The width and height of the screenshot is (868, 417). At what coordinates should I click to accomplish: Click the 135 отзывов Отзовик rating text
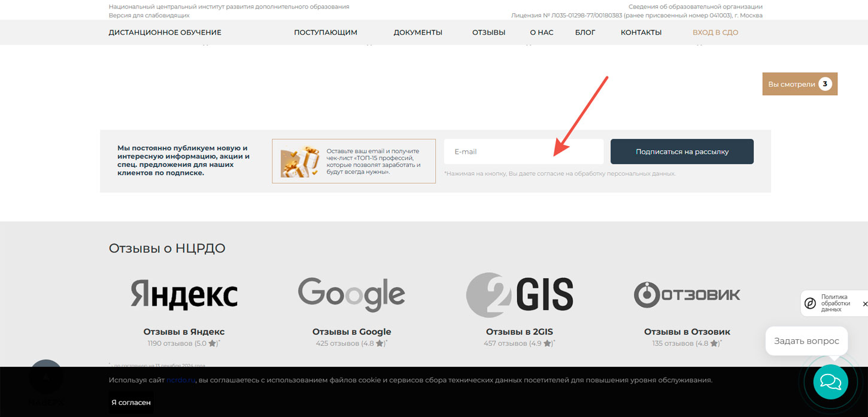tap(687, 343)
